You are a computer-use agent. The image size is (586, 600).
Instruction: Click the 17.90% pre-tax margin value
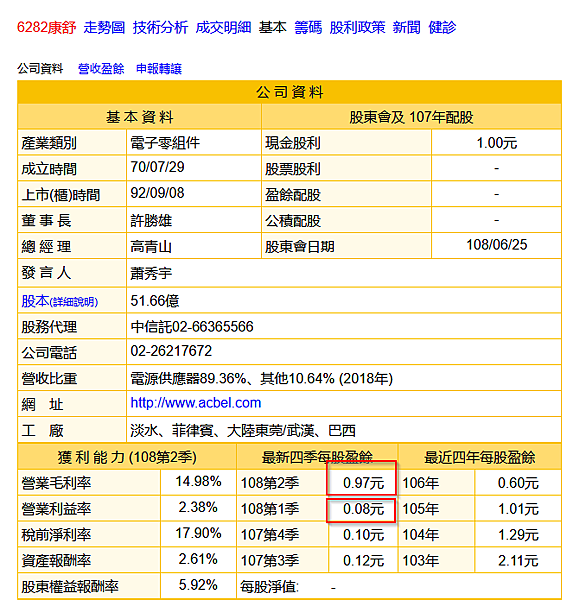[198, 533]
